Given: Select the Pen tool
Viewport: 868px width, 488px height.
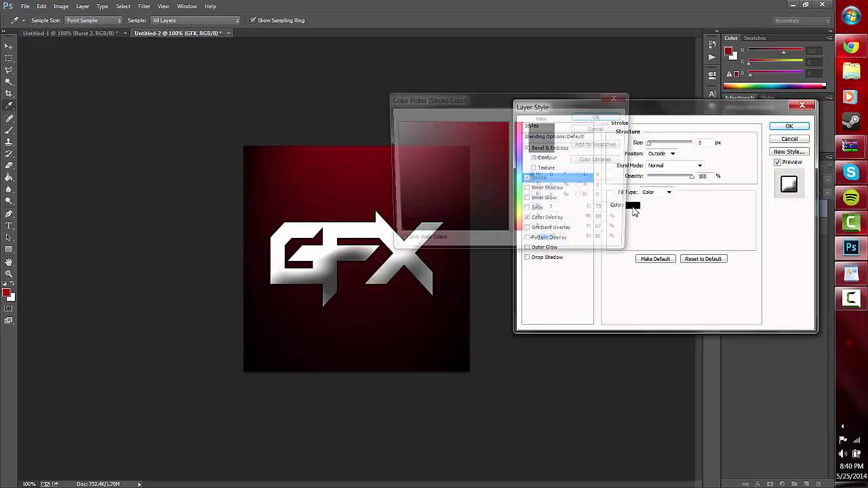Looking at the screenshot, I should pos(9,213).
